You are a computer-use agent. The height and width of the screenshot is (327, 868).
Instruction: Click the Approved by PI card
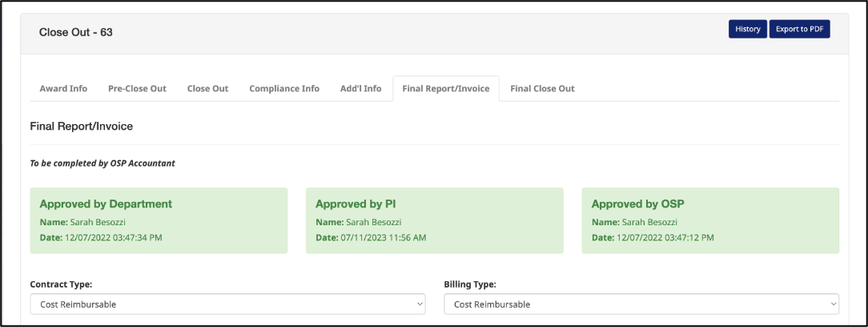tap(434, 221)
